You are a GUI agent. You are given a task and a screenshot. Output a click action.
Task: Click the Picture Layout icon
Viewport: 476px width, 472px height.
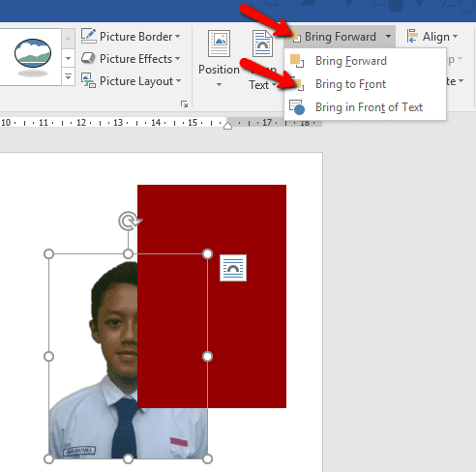tap(88, 80)
